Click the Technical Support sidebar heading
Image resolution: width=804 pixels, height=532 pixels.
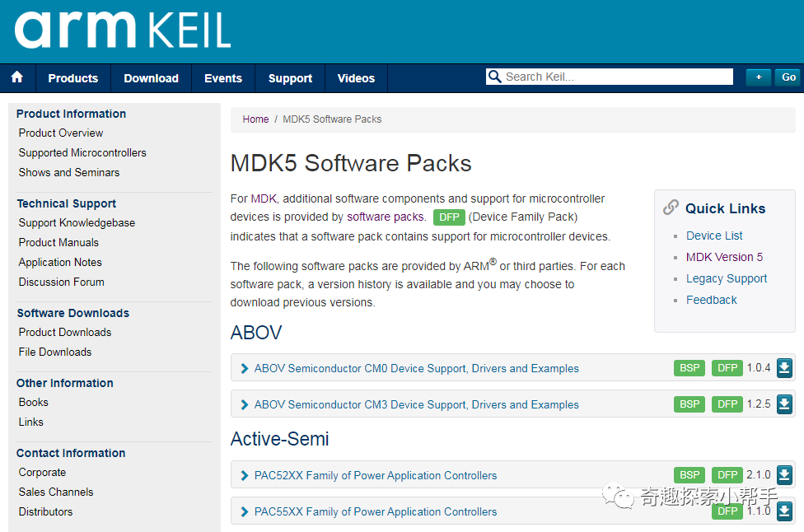click(x=66, y=203)
